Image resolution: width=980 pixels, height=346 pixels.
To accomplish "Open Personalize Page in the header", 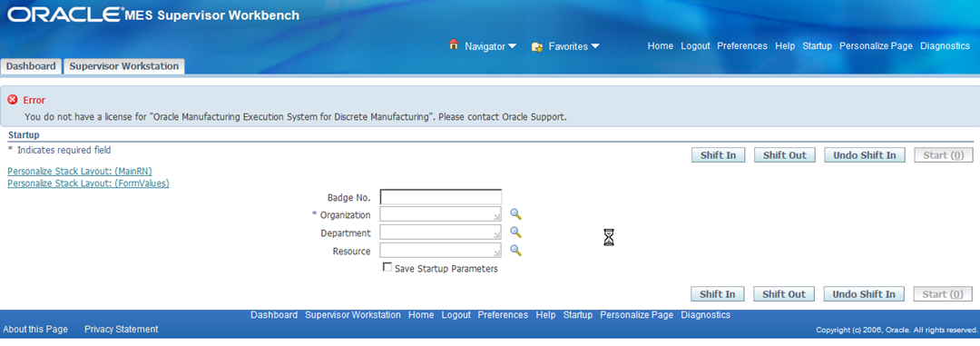I will pyautogui.click(x=876, y=46).
